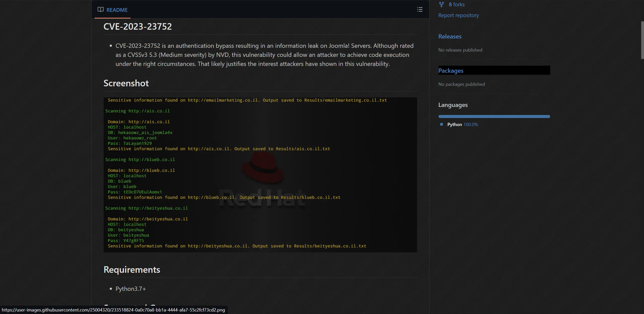
Task: Click the page vertical scrollbar thumb
Action: point(642,40)
